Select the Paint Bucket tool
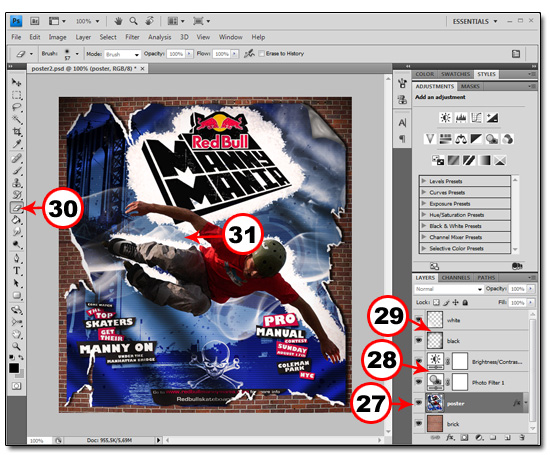This screenshot has height=455, width=550. point(16,220)
